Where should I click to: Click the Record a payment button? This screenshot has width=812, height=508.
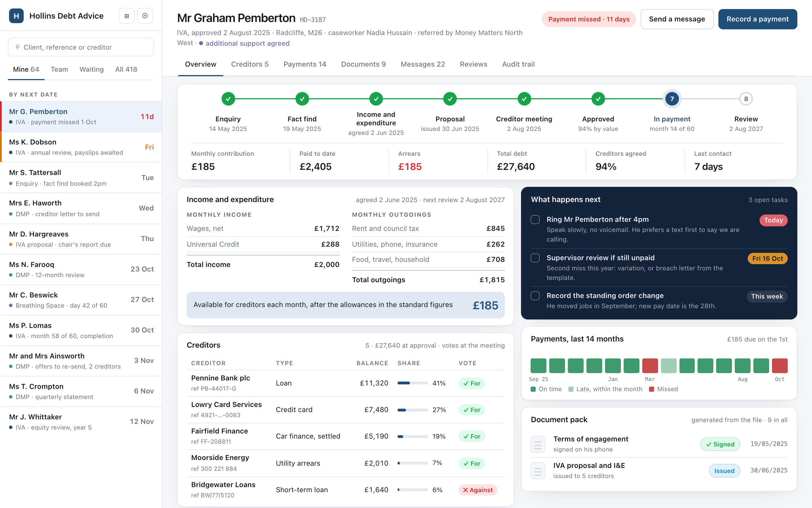tap(758, 19)
